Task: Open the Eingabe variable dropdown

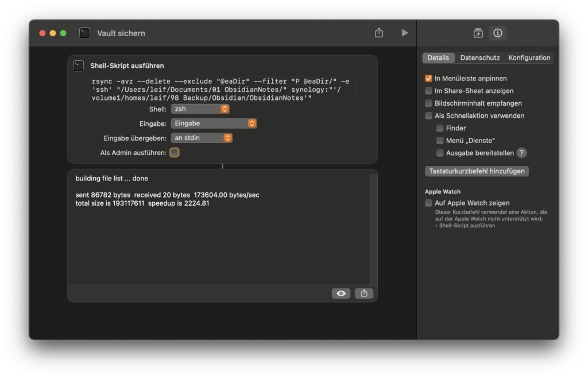Action: [x=214, y=124]
